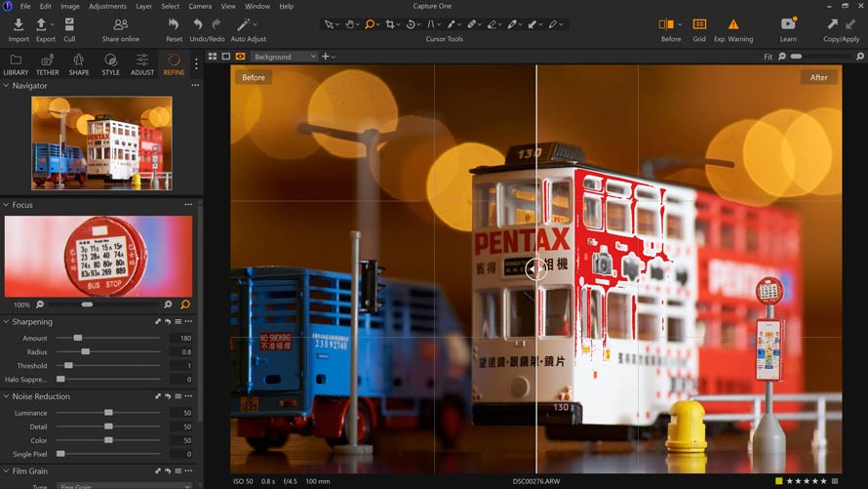Open the Background layer dropdown
This screenshot has height=489, width=868.
click(285, 57)
